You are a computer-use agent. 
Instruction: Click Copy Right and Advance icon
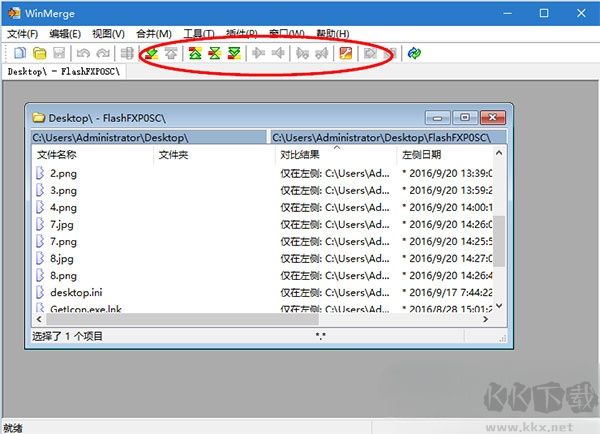click(302, 53)
